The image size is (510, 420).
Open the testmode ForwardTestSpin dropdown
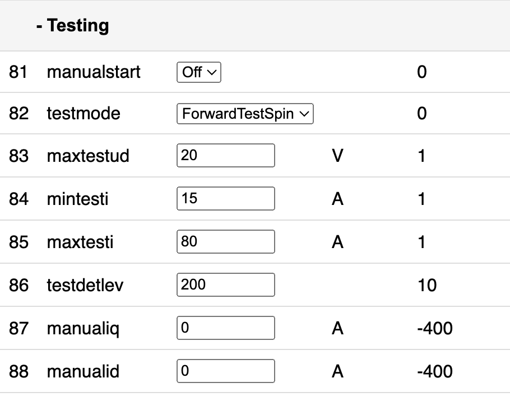pos(245,114)
